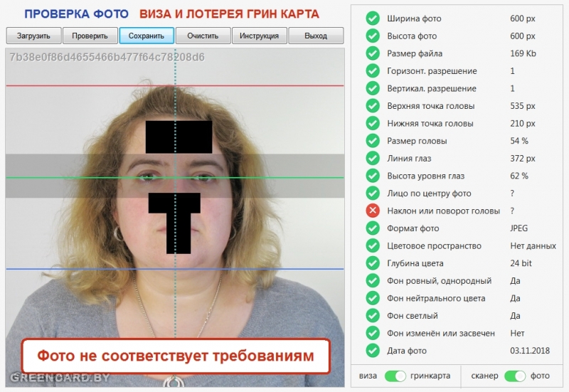Select the 'Нет данных' color space value
The width and height of the screenshot is (569, 392).
pyautogui.click(x=533, y=245)
